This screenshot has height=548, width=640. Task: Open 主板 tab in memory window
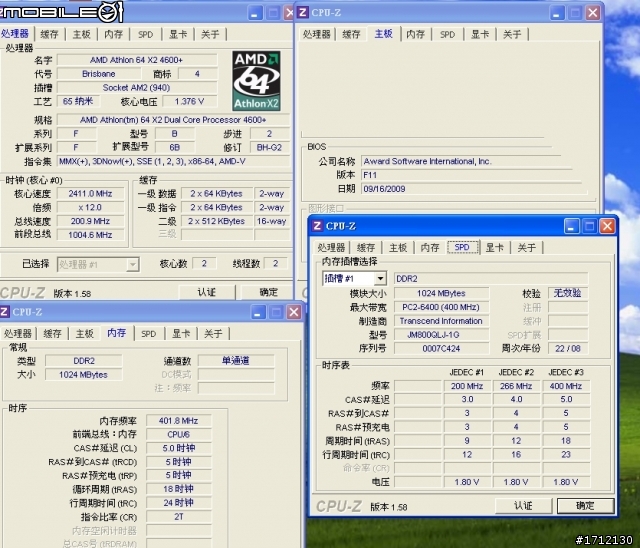tap(85, 333)
